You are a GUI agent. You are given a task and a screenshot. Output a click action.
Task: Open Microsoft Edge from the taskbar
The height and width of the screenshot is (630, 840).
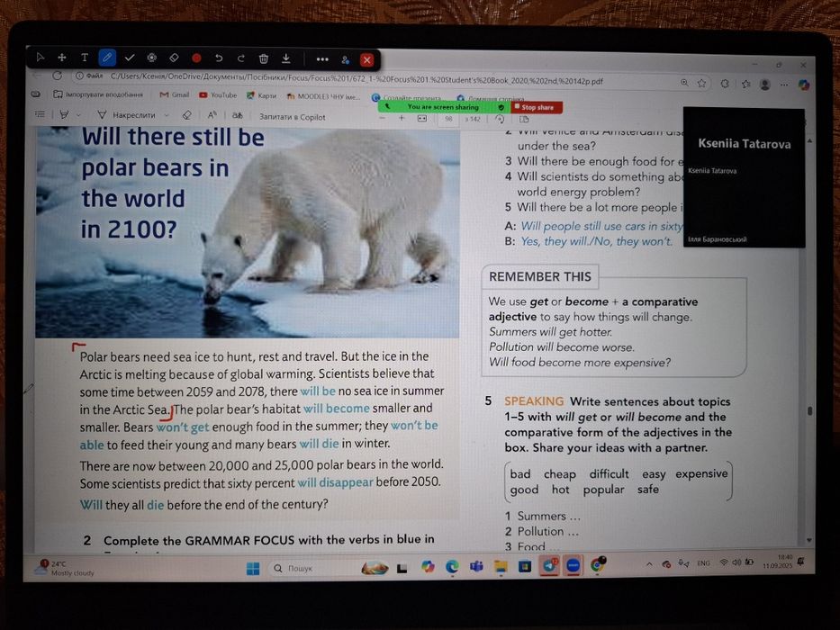(452, 567)
